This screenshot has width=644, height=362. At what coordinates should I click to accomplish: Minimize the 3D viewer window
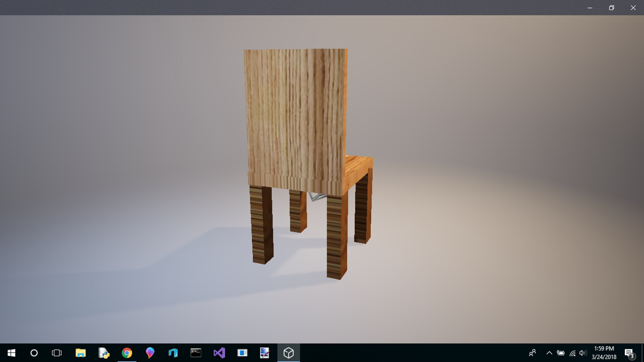pyautogui.click(x=590, y=8)
